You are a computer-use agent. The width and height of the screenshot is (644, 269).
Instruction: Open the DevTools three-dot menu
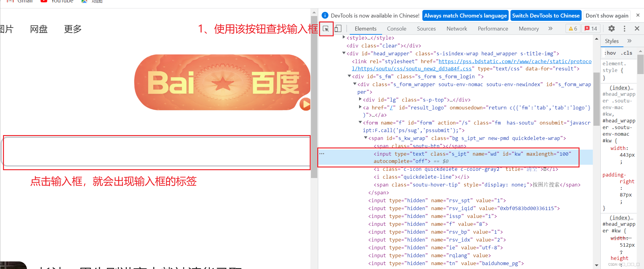624,28
